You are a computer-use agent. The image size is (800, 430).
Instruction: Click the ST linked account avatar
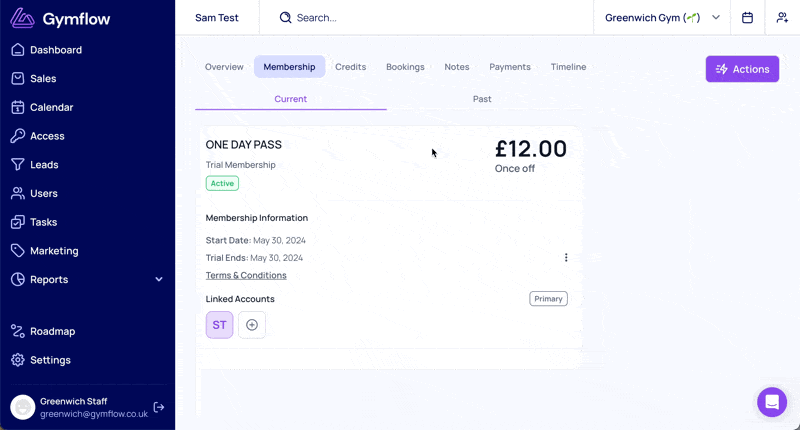click(219, 325)
